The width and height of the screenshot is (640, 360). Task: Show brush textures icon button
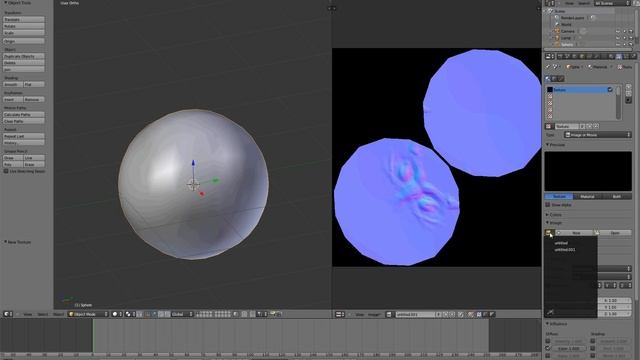561,78
